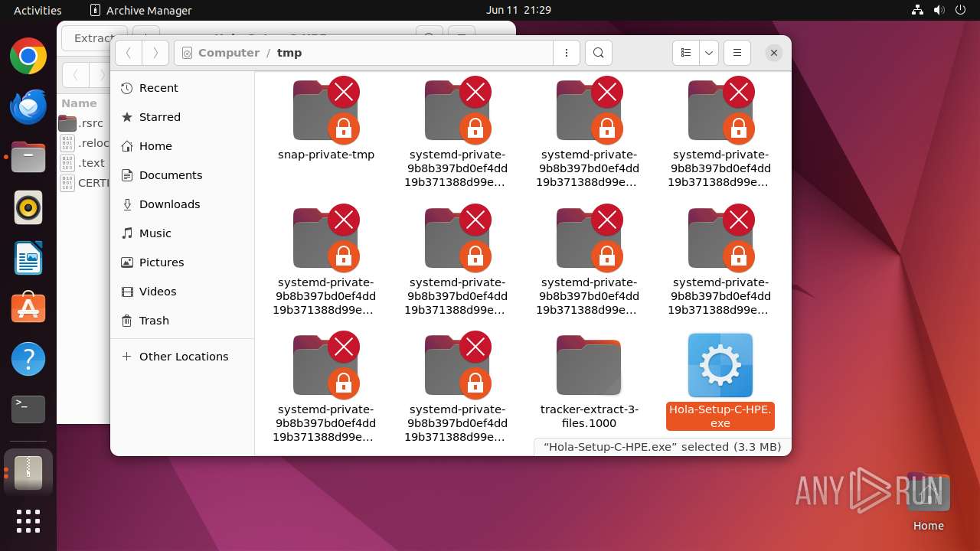Open path options three-dot menu
The image size is (980, 551).
click(x=567, y=53)
